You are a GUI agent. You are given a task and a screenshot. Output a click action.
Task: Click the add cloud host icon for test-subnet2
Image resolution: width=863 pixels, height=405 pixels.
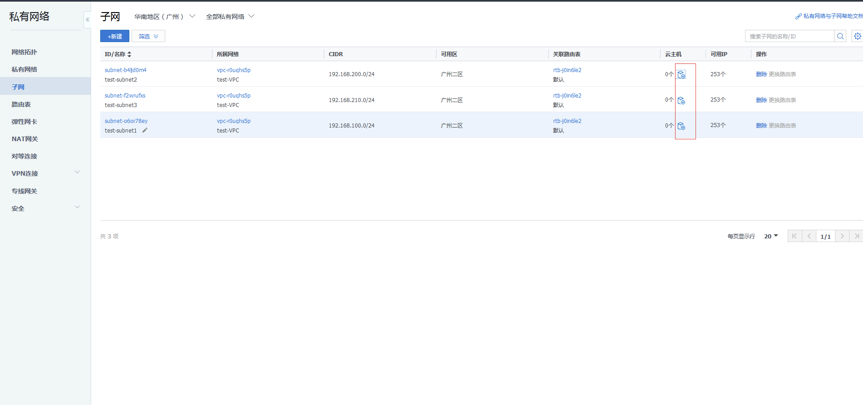(682, 75)
